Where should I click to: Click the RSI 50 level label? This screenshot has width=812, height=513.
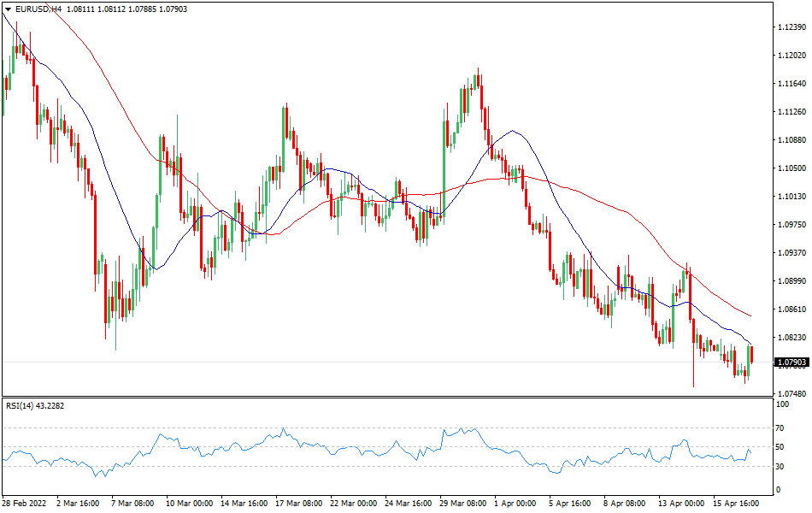(x=780, y=447)
